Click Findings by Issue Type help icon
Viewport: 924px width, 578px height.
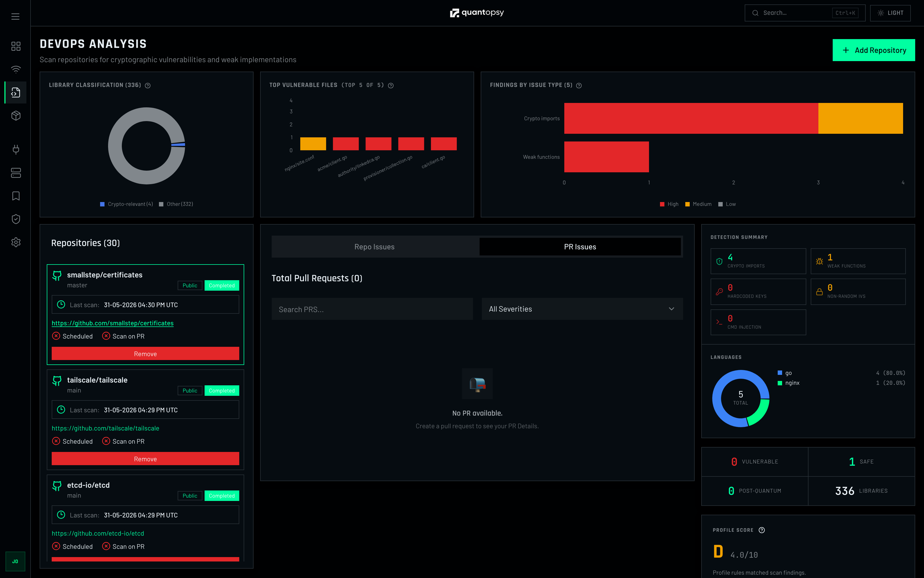[x=579, y=86]
